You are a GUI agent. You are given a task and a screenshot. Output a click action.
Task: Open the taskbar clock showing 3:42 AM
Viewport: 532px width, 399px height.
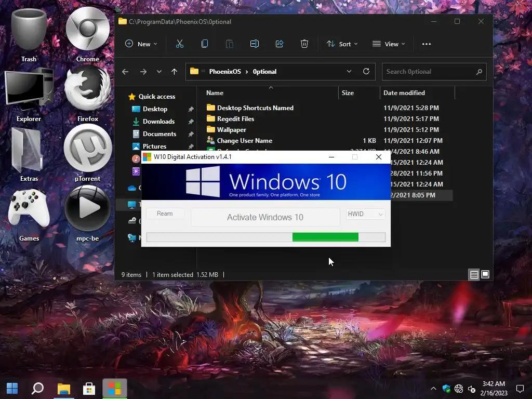pyautogui.click(x=494, y=389)
